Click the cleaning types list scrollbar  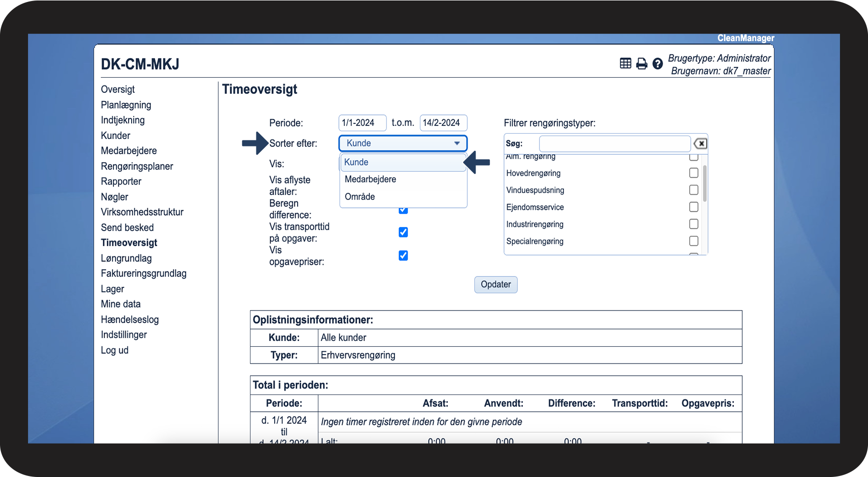point(705,184)
